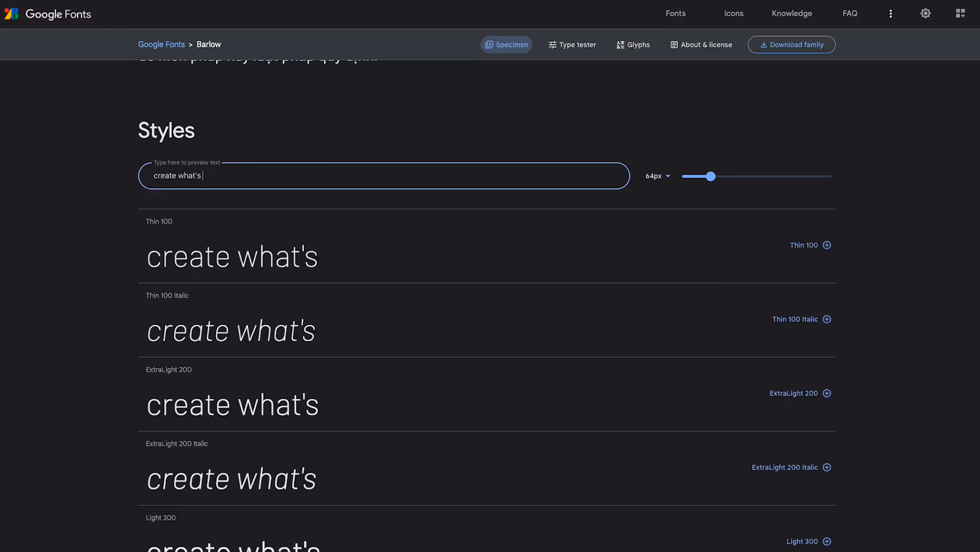Switch to the Specimen tab
This screenshot has width=980, height=552.
pos(506,45)
